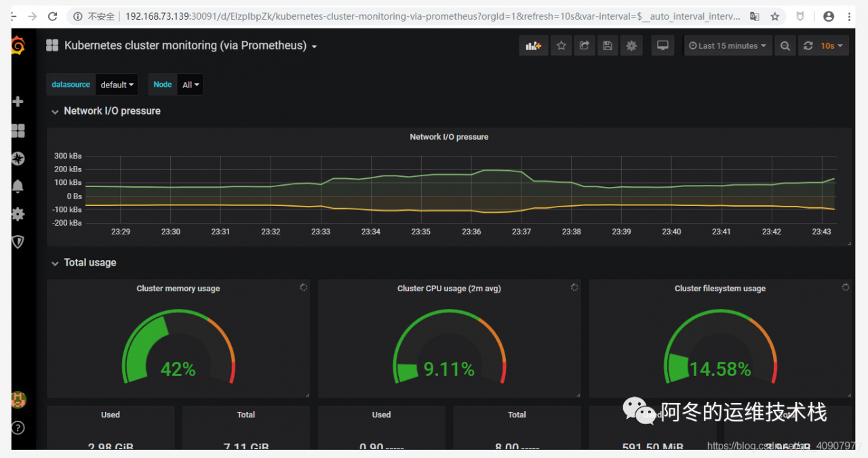The image size is (868, 458).
Task: Open the Dashboards grid icon in sidebar
Action: (x=18, y=131)
